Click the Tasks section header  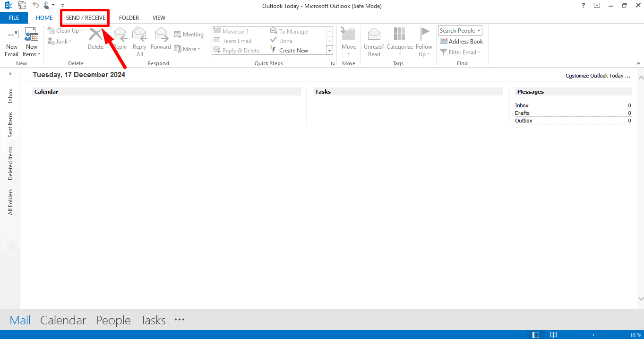[408, 92]
